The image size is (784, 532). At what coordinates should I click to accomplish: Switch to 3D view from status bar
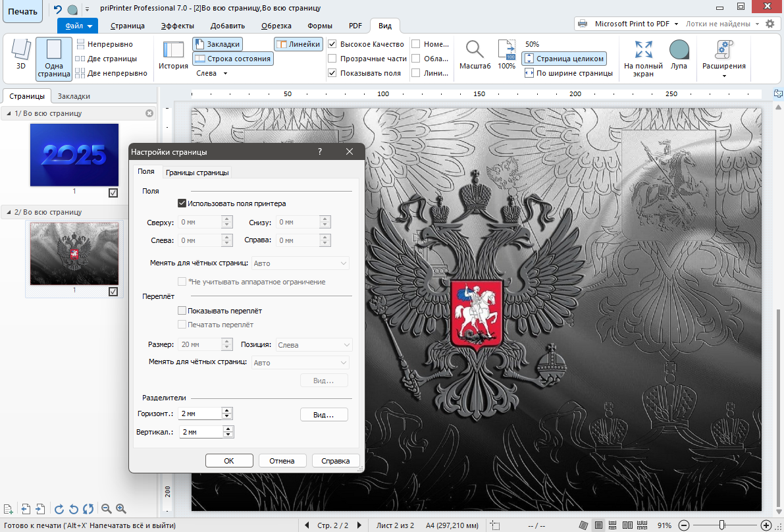tap(583, 525)
